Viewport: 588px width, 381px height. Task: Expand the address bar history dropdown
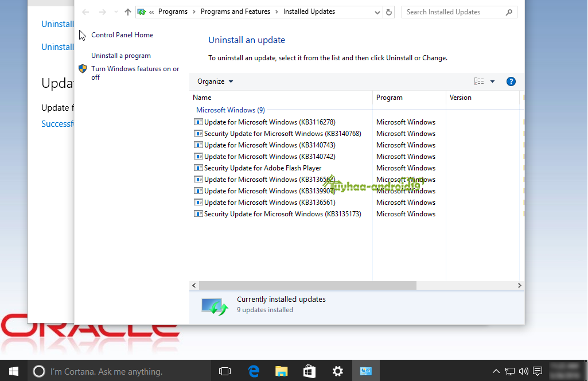coord(377,13)
